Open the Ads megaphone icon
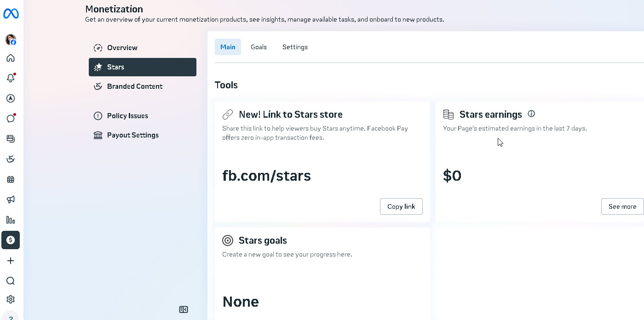644x320 pixels. 11,200
